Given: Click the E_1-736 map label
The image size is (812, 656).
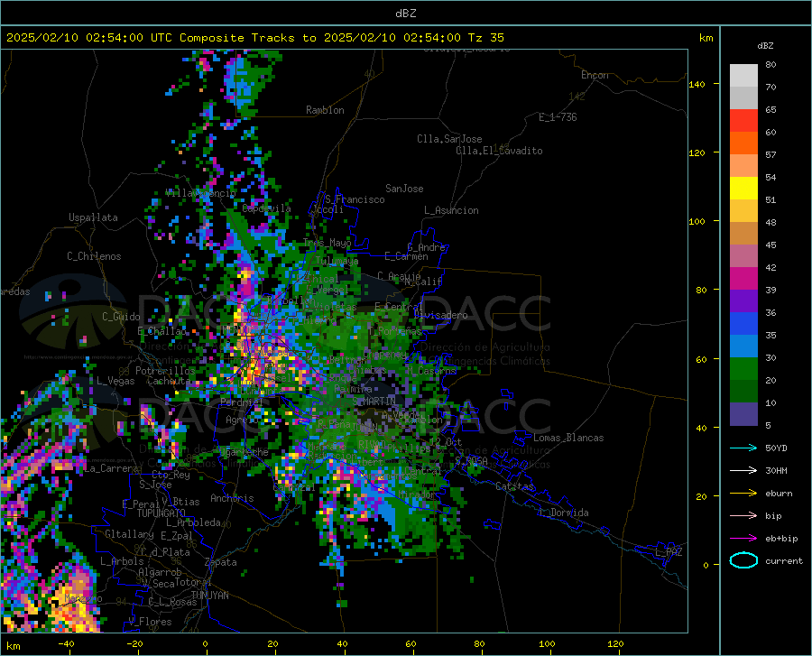Looking at the screenshot, I should coord(558,117).
